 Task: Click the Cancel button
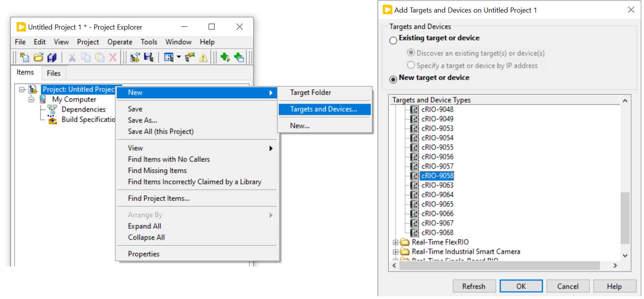(x=568, y=286)
